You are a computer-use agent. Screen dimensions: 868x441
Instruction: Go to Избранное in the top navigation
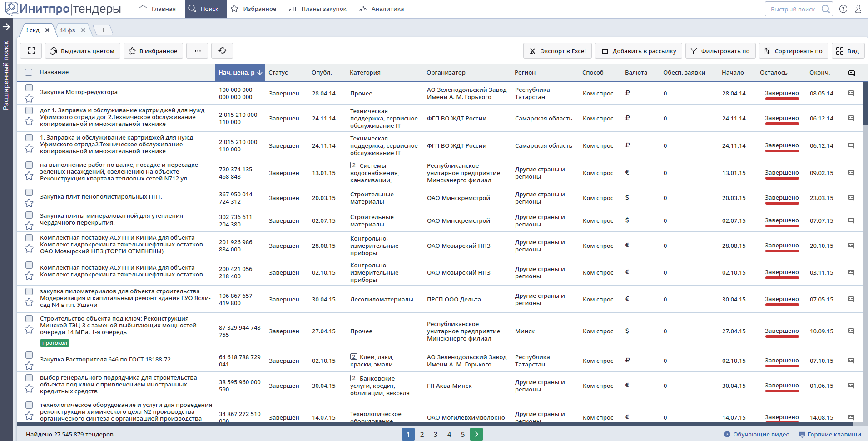(x=253, y=9)
